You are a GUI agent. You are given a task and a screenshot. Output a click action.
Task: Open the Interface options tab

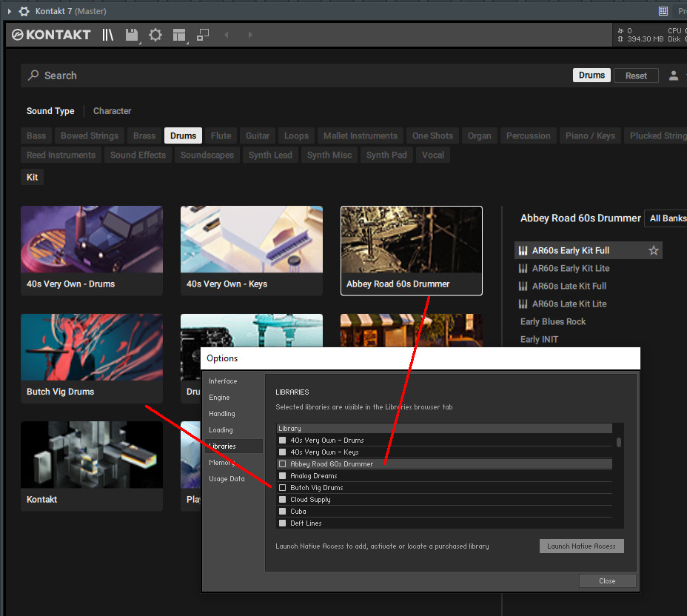(223, 381)
